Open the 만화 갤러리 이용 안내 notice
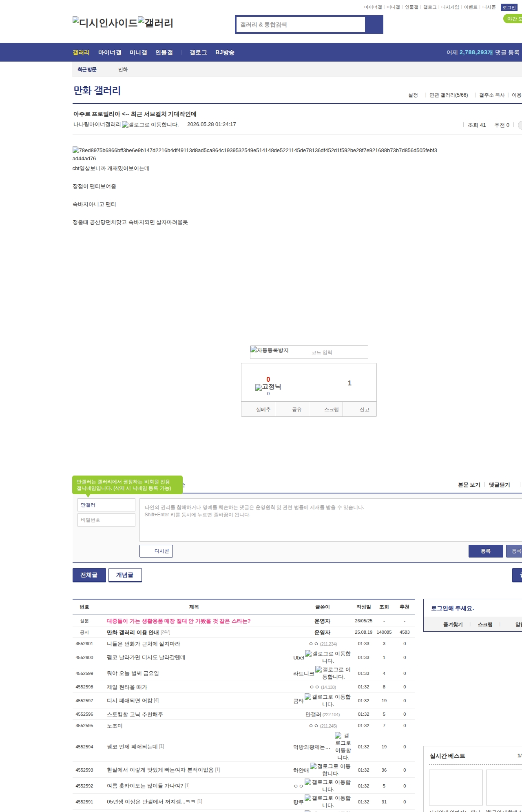522x812 pixels. pos(133,632)
